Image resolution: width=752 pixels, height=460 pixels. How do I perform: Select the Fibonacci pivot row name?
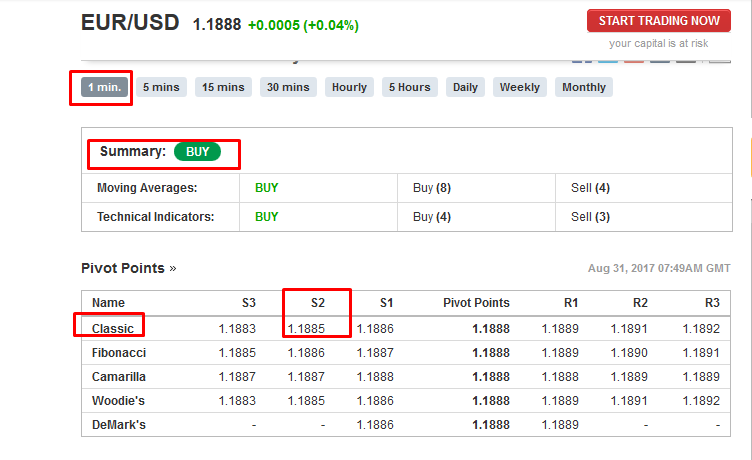pos(120,352)
